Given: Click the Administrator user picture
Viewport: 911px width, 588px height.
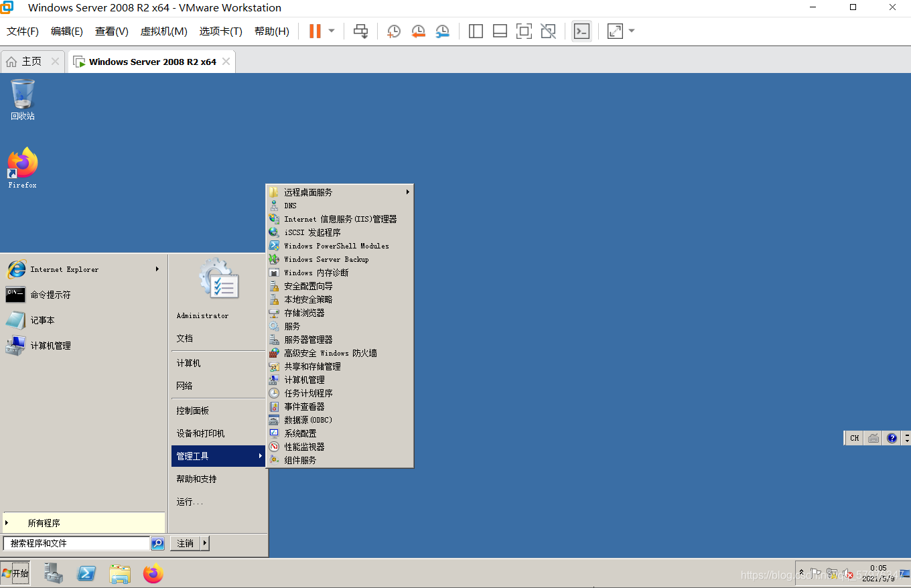Looking at the screenshot, I should tap(219, 279).
